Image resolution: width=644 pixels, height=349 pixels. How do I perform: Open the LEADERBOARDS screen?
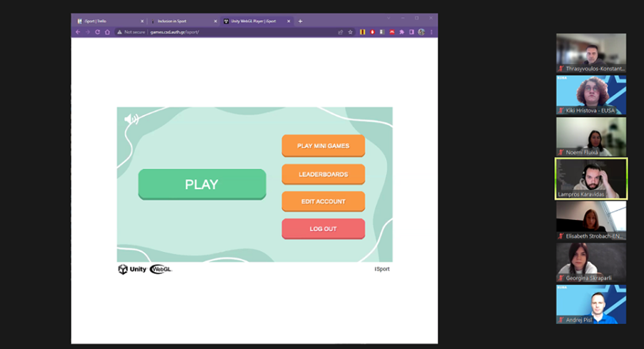[x=323, y=174]
